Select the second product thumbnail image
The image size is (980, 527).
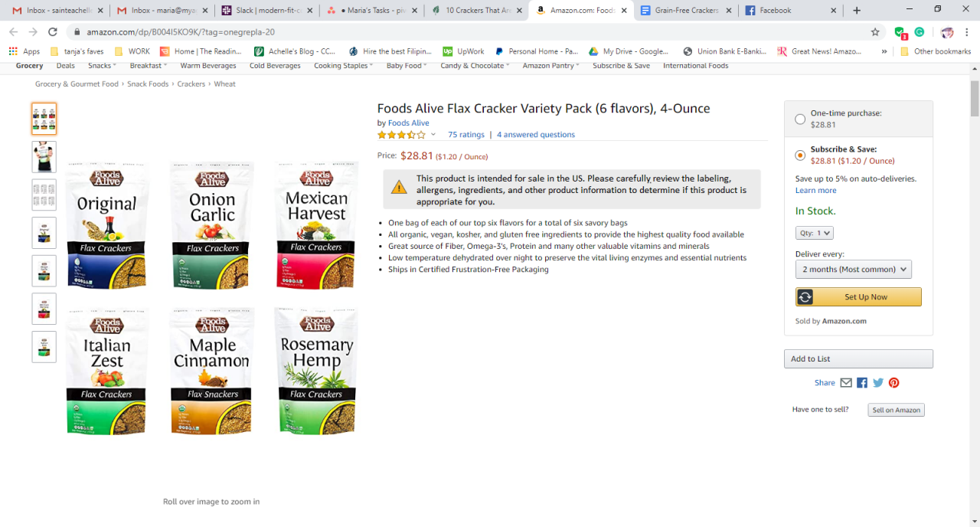tap(44, 156)
